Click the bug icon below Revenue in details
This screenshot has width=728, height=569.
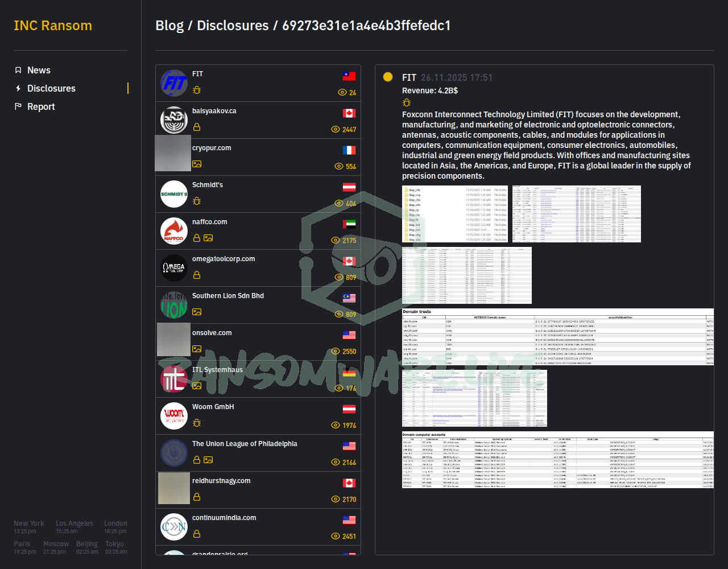coord(407,102)
